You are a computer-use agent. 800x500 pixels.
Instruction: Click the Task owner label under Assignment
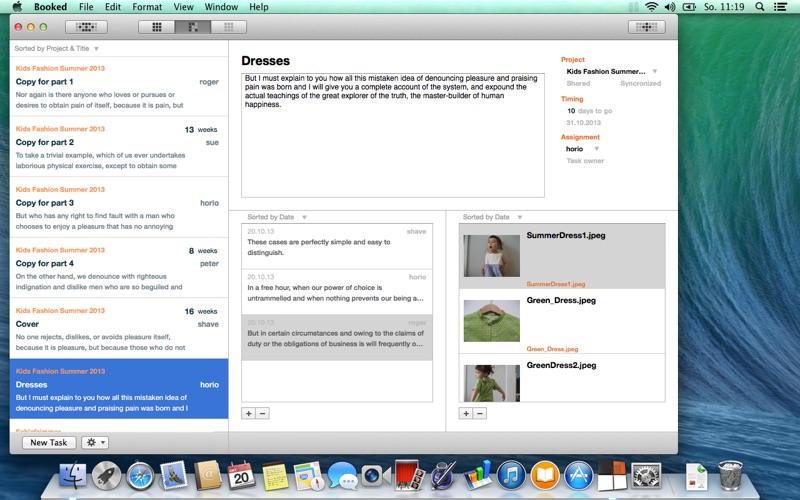pyautogui.click(x=585, y=161)
